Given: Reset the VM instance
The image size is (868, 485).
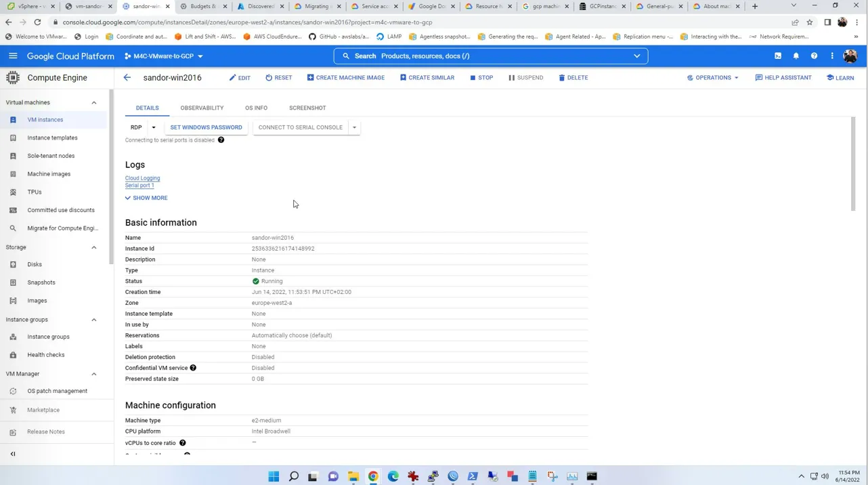Looking at the screenshot, I should (x=278, y=78).
